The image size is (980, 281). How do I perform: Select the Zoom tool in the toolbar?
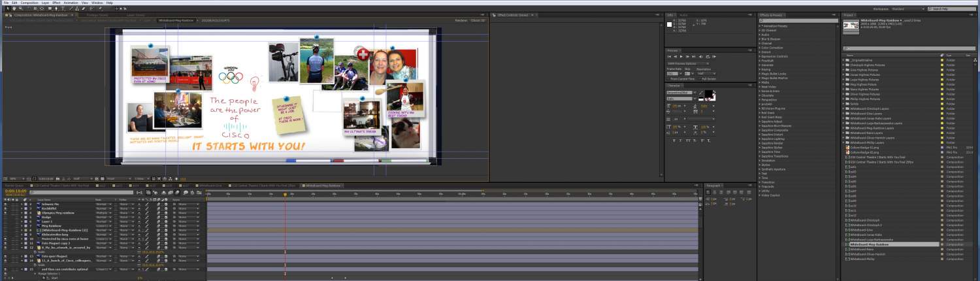coord(21,8)
